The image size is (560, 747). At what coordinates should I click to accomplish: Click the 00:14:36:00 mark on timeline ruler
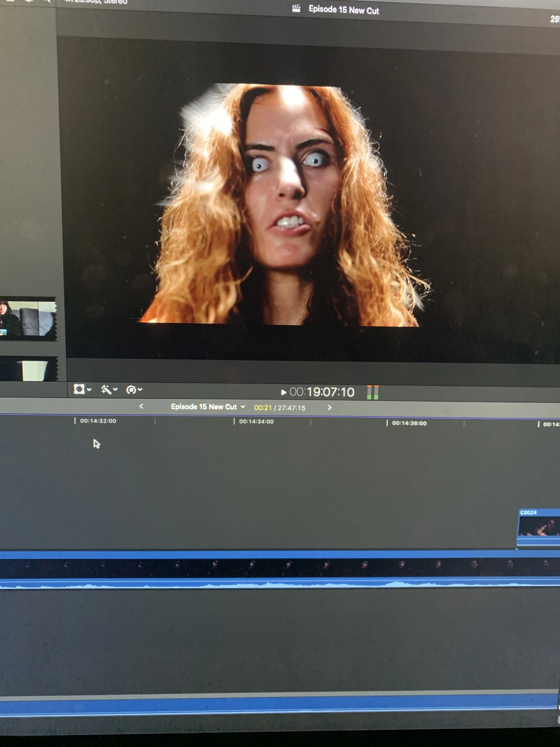tap(409, 423)
